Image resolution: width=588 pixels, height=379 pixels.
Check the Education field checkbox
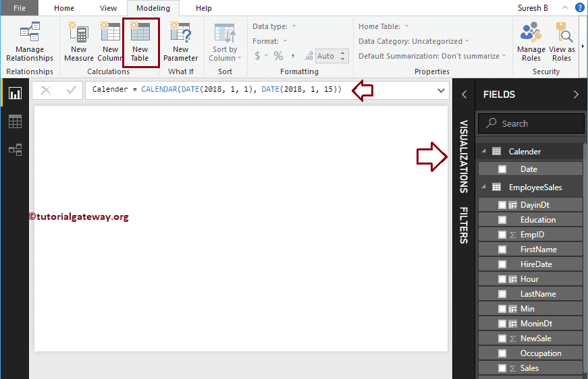tap(502, 220)
